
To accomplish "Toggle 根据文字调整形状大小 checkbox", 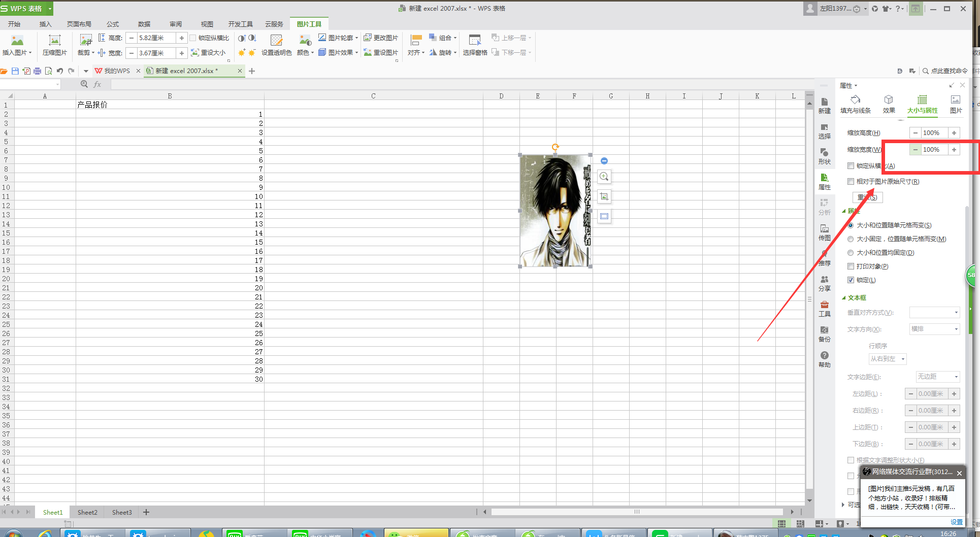I will (851, 460).
